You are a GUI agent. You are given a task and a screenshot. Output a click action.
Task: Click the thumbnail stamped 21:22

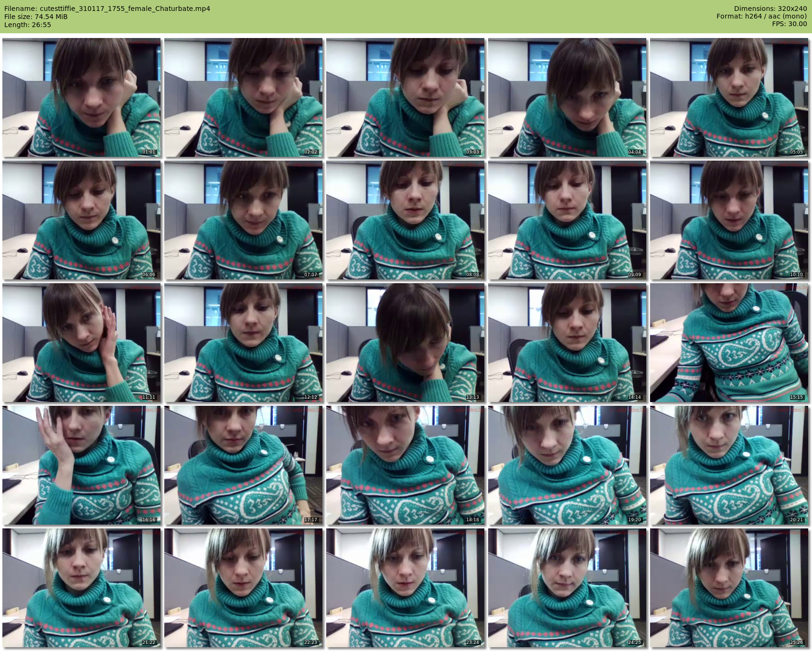pyautogui.click(x=82, y=588)
